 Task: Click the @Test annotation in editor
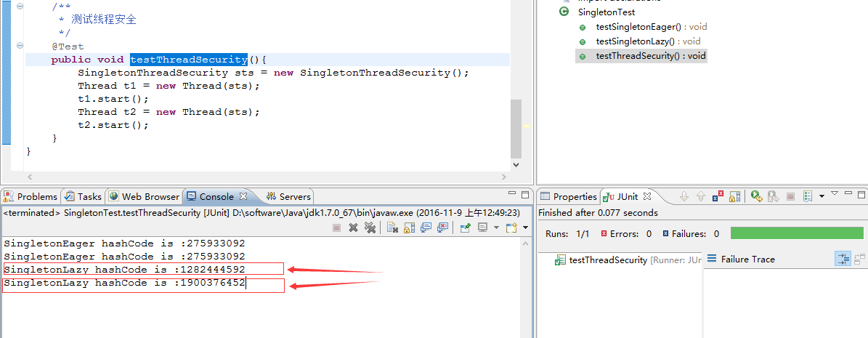[x=68, y=47]
